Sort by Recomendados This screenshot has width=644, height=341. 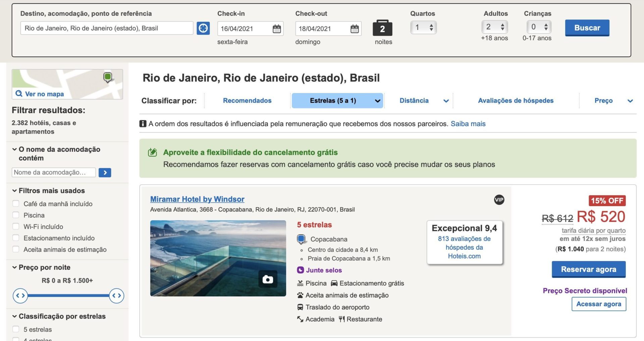pyautogui.click(x=247, y=101)
